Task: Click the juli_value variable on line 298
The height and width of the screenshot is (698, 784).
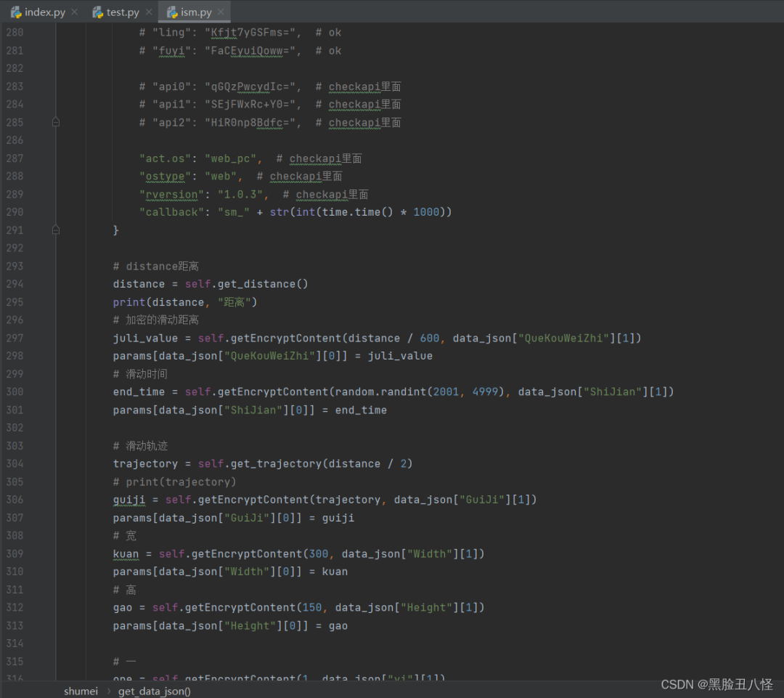Action: (x=400, y=356)
